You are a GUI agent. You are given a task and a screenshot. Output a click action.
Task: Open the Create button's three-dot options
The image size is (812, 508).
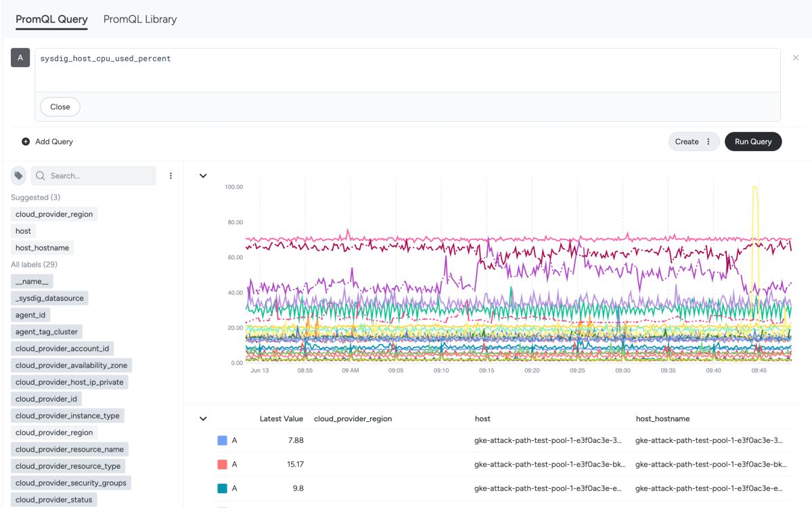coord(708,142)
